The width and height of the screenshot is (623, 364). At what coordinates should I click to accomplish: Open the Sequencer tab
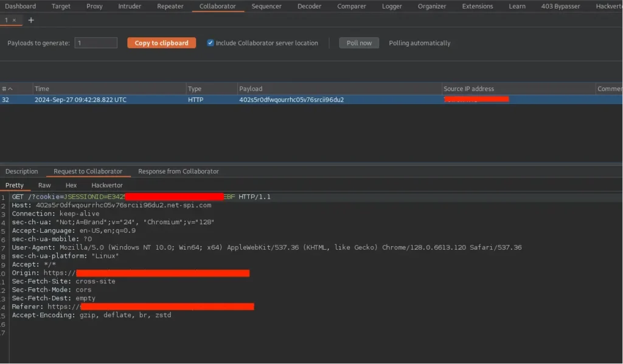[266, 6]
